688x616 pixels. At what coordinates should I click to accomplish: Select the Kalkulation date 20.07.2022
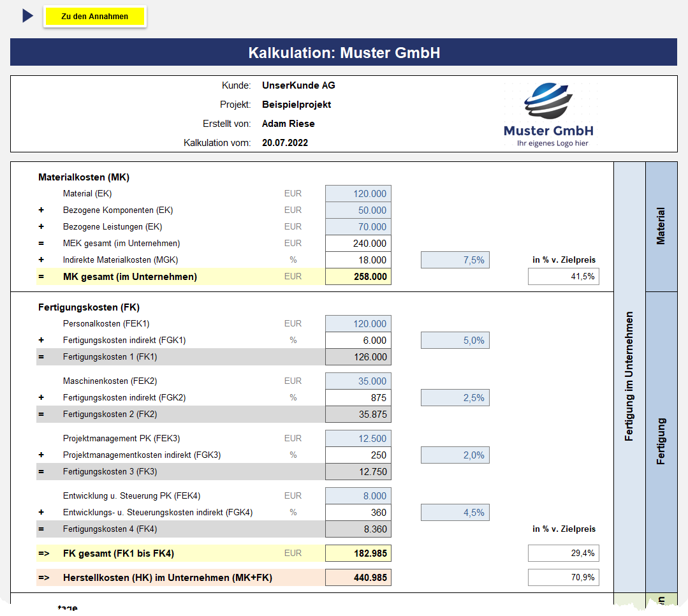285,143
